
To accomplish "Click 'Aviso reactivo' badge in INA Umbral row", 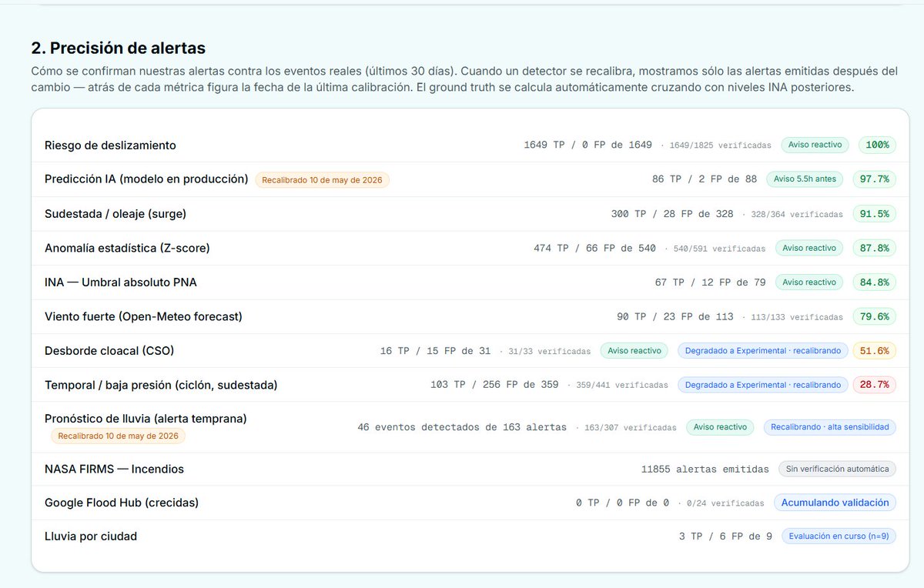I will [x=809, y=282].
